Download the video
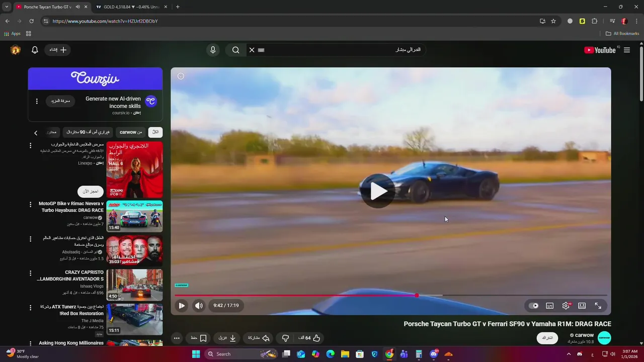This screenshot has width=644, height=362. [x=227, y=338]
